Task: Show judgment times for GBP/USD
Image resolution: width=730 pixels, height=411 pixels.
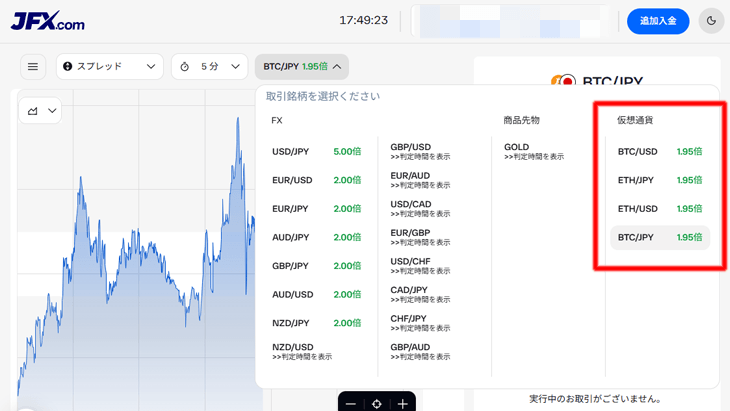Action: (x=420, y=157)
